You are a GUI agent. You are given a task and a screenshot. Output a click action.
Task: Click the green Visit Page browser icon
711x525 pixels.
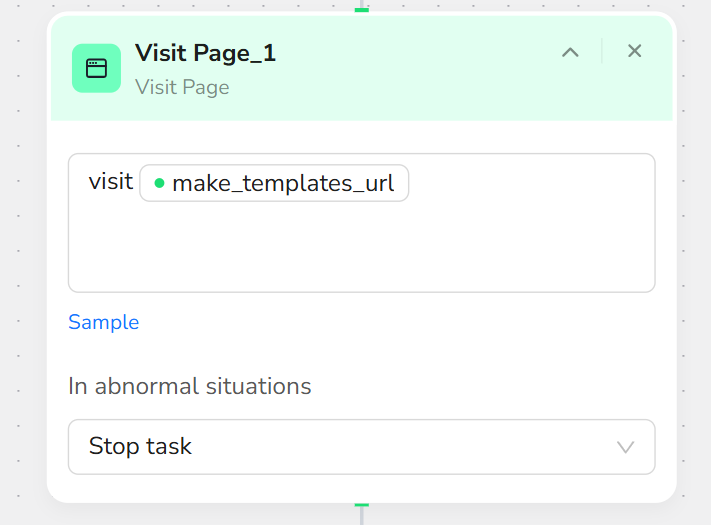[96, 68]
